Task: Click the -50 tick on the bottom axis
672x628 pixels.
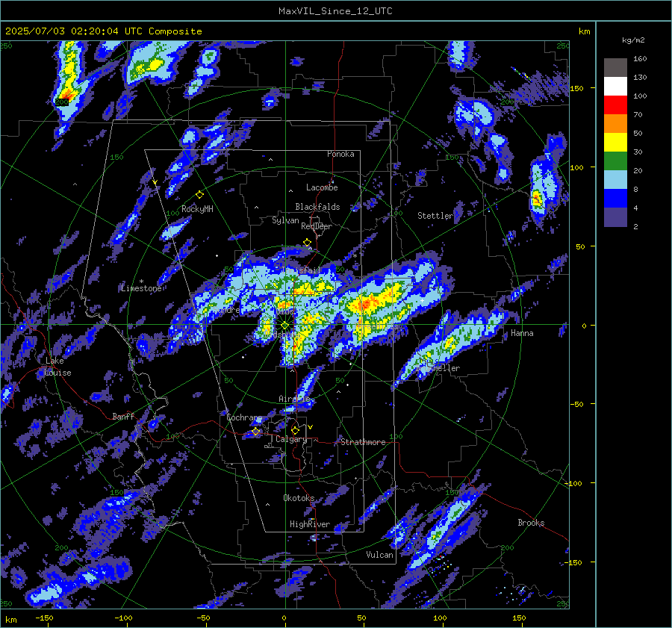Action: 203,618
